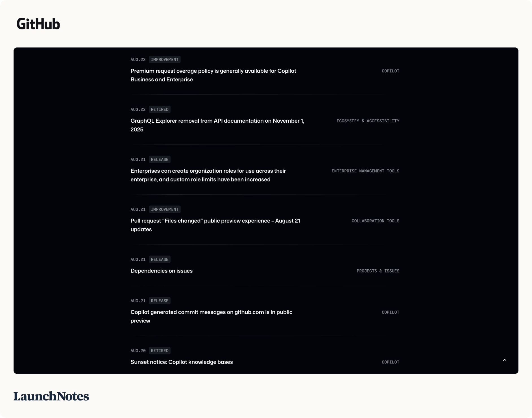Screen dimensions: 532x418
Task: Open the Enterprises can create organization roles entry
Action: click(208, 175)
